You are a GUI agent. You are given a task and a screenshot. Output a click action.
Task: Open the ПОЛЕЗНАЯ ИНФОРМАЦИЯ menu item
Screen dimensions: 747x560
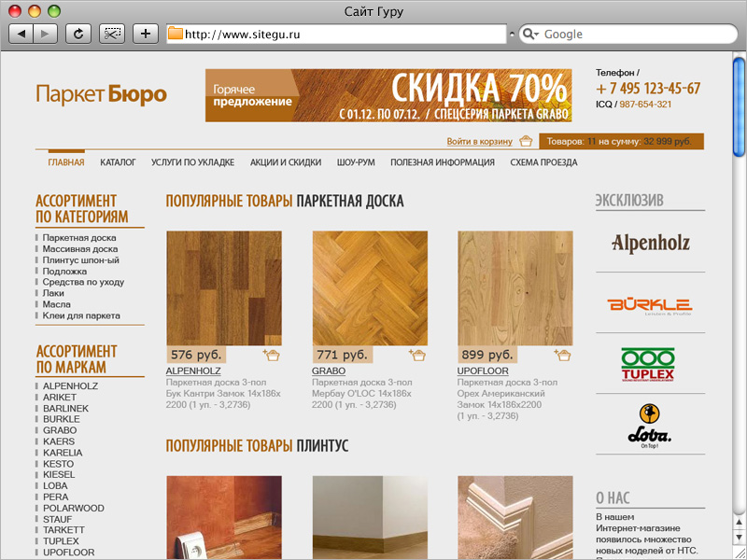tap(443, 162)
